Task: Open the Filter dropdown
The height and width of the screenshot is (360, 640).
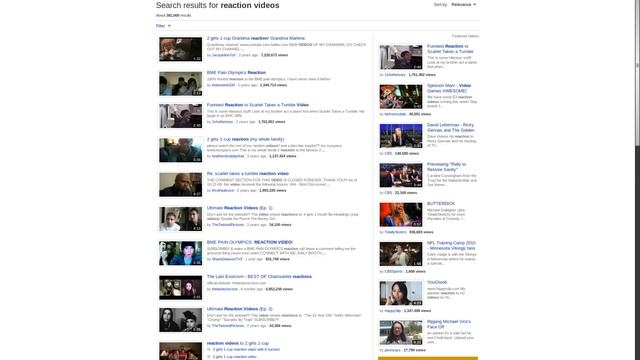Action: (163, 26)
